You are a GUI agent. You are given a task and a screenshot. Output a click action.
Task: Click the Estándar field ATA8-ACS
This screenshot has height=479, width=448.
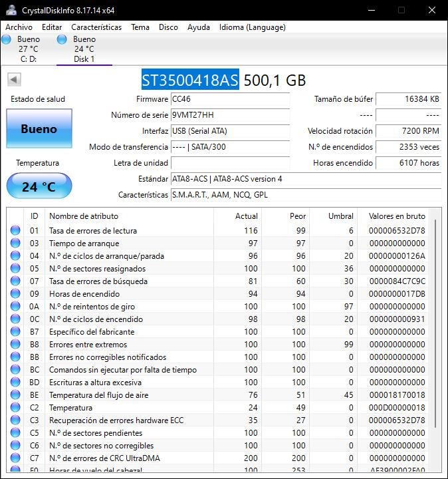pos(306,179)
